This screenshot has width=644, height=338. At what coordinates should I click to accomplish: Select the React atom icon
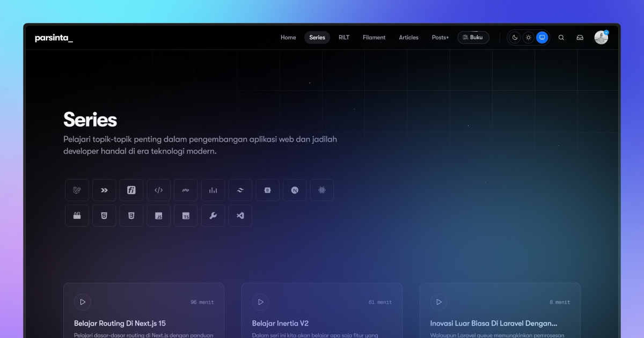point(322,190)
